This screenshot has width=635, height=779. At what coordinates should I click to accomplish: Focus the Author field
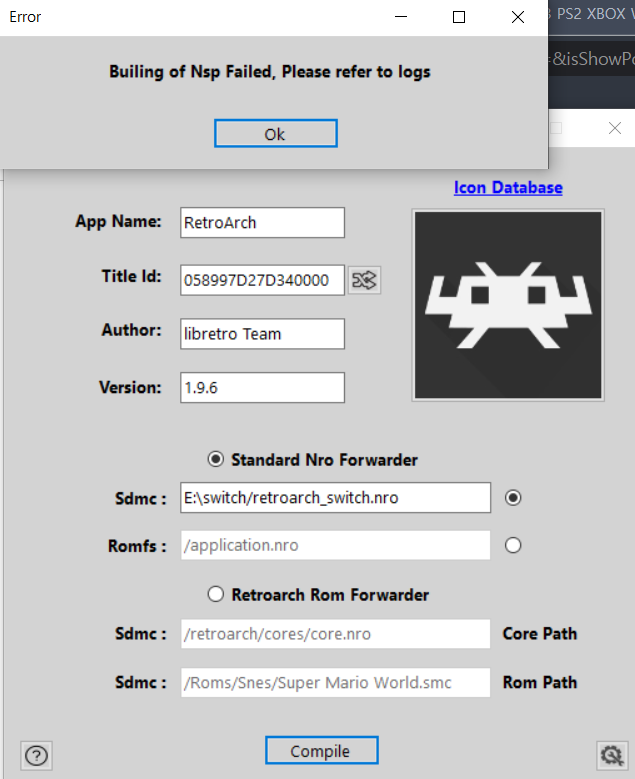click(262, 334)
